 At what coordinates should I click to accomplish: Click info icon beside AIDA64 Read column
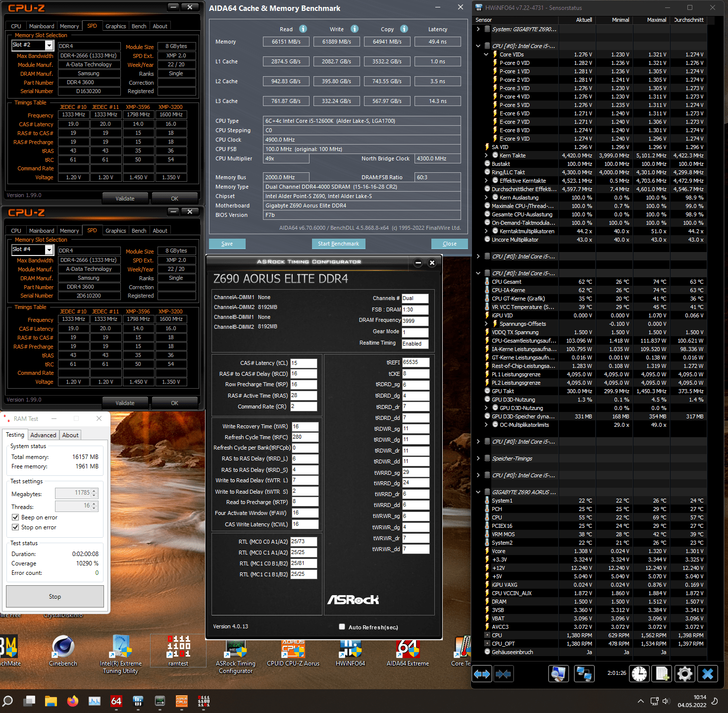coord(303,29)
